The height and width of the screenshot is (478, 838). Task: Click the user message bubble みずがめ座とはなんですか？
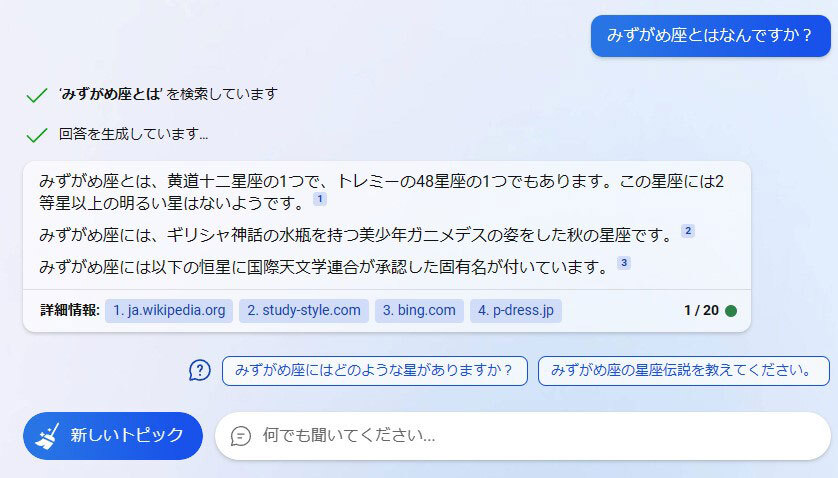[x=710, y=36]
